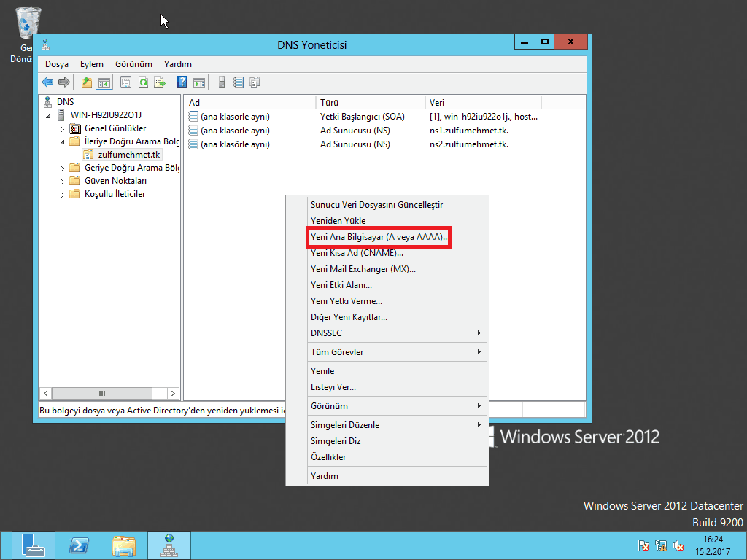This screenshot has width=747, height=560.
Task: Toggle Show/Hide Action Pane icon
Action: pos(199,82)
